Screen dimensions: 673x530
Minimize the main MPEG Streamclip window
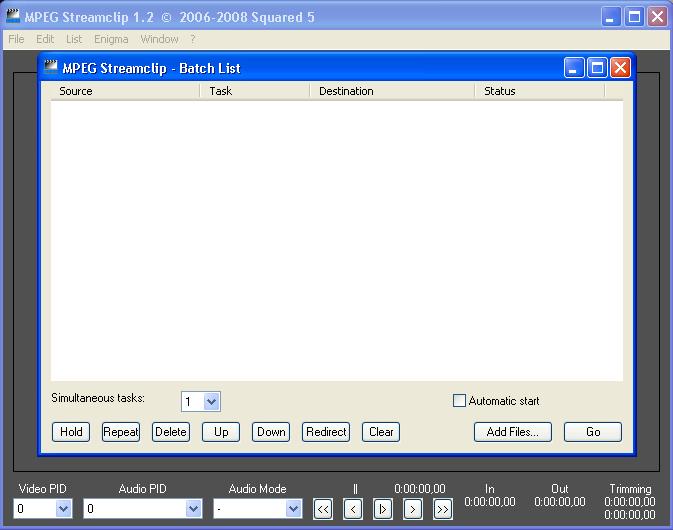click(x=610, y=17)
